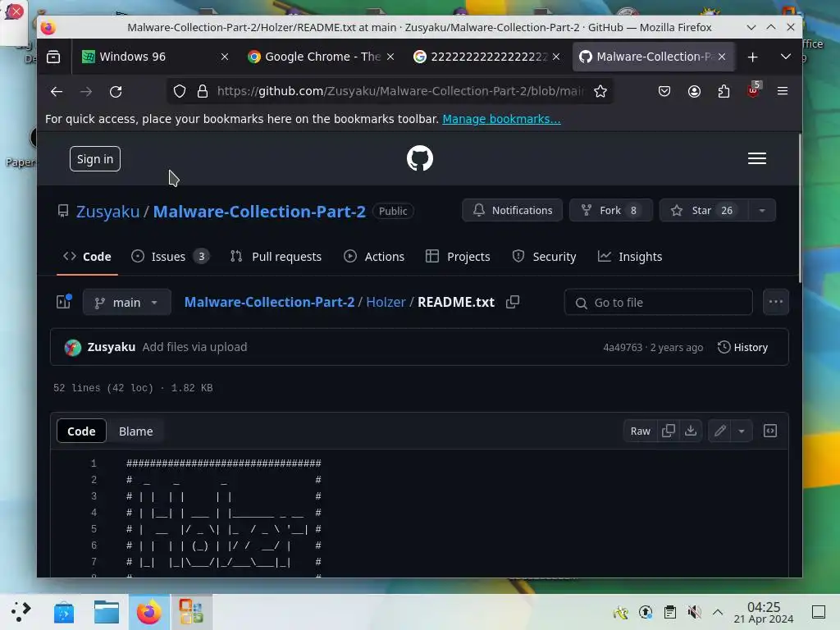Copy raw file contents

tap(668, 431)
